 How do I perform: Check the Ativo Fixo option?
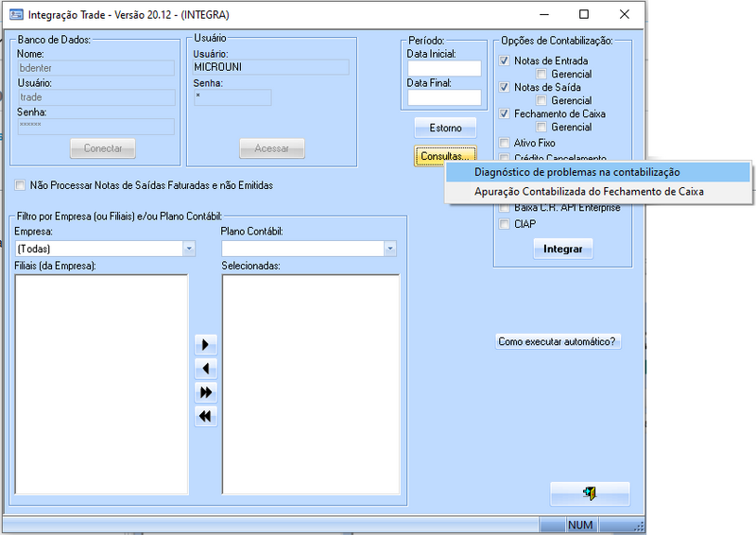(x=504, y=143)
